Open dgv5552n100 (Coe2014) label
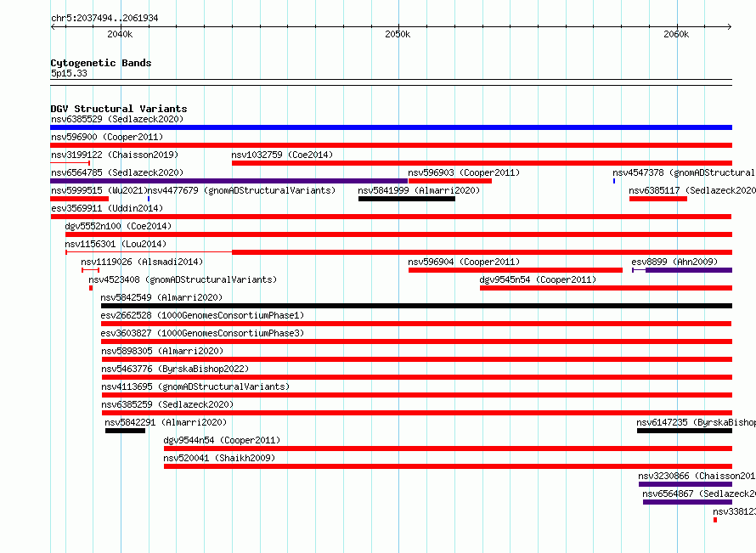This screenshot has height=553, width=756. [118, 226]
